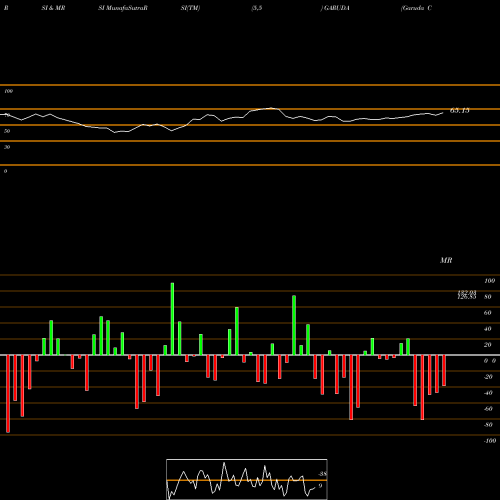Select the tallest green bar in MR chart
500x500 pixels.
172,319
